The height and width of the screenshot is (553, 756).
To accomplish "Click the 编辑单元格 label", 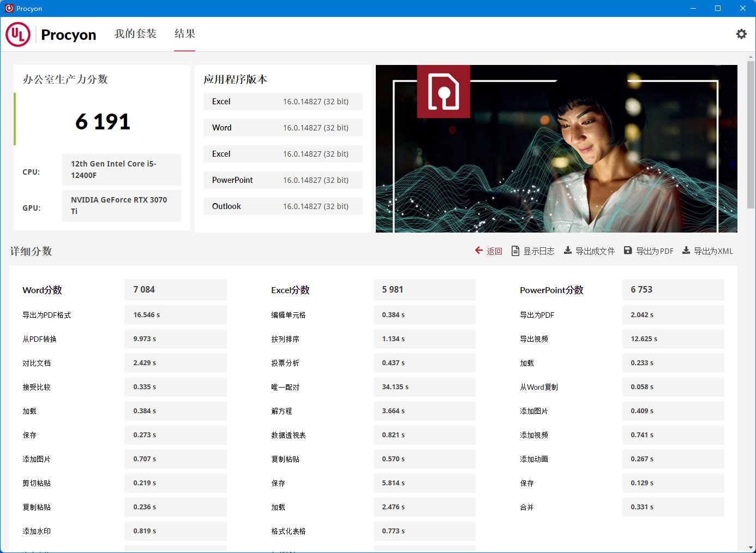I will point(289,315).
